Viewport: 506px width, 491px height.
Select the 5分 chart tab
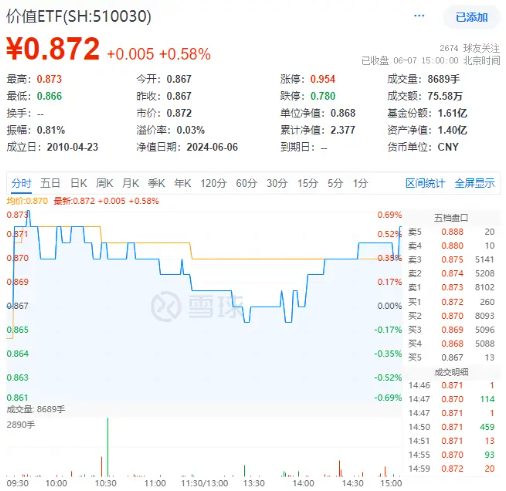(335, 183)
